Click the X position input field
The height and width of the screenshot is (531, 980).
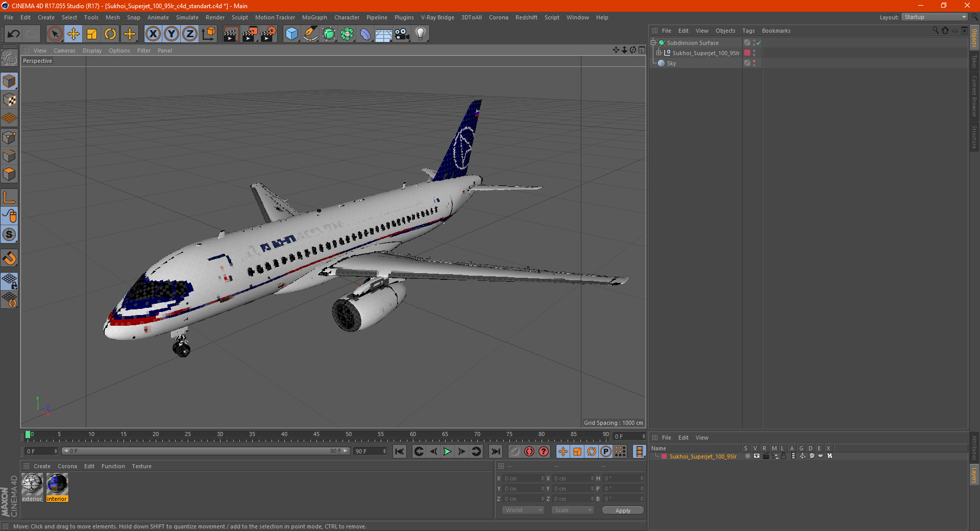[x=523, y=478]
